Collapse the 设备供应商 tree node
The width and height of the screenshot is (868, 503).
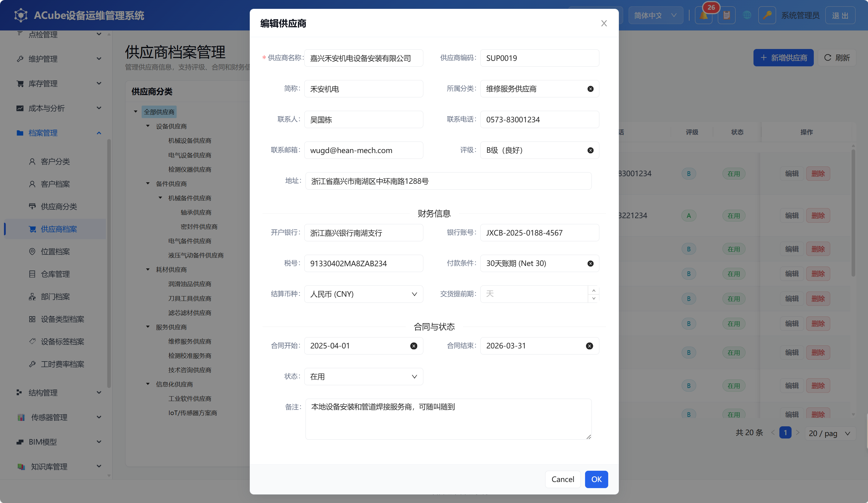(148, 126)
